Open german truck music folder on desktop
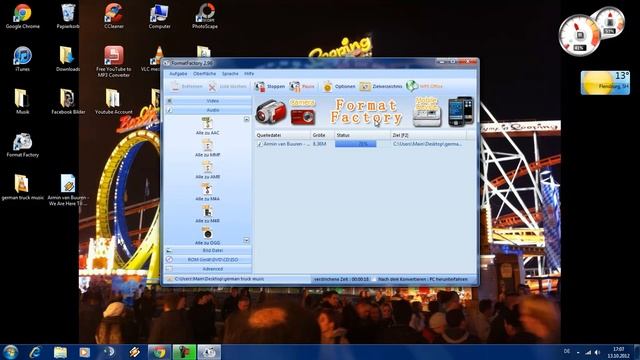The width and height of the screenshot is (640, 360). pos(22,187)
